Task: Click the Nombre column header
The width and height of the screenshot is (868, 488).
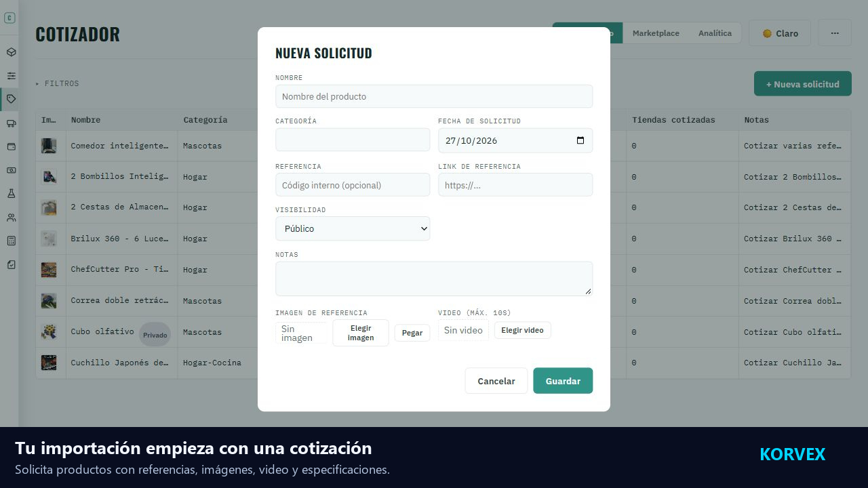Action: coord(85,120)
